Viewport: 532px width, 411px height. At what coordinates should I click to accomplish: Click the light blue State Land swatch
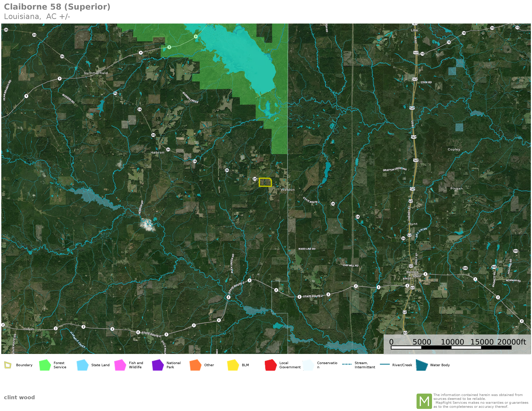82,365
